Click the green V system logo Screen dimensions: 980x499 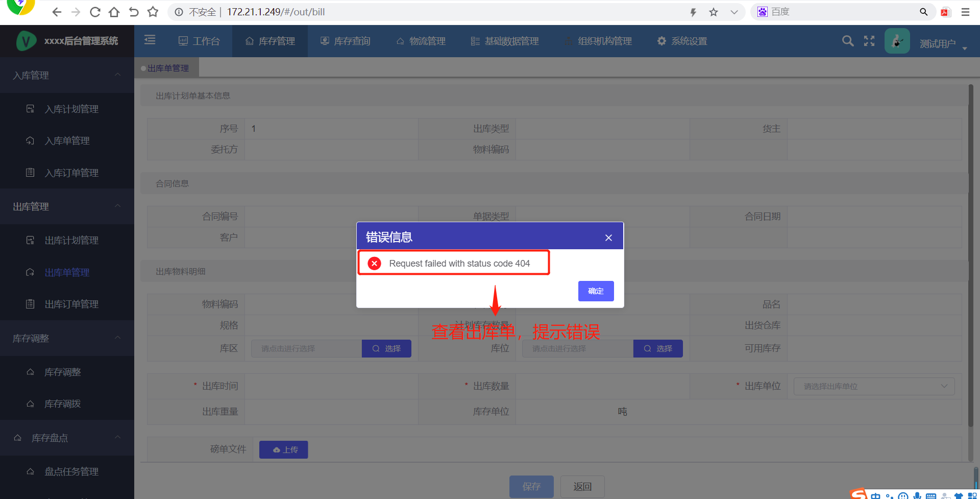click(x=26, y=41)
